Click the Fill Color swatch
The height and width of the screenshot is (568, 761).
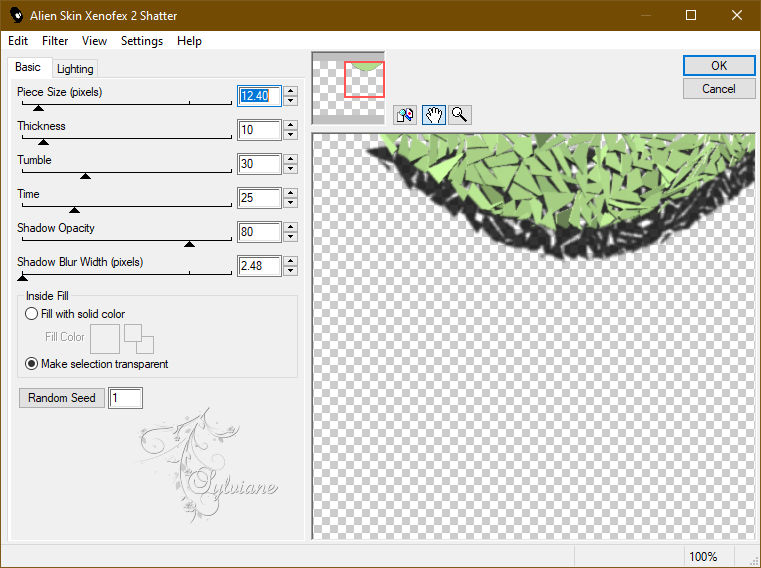105,339
